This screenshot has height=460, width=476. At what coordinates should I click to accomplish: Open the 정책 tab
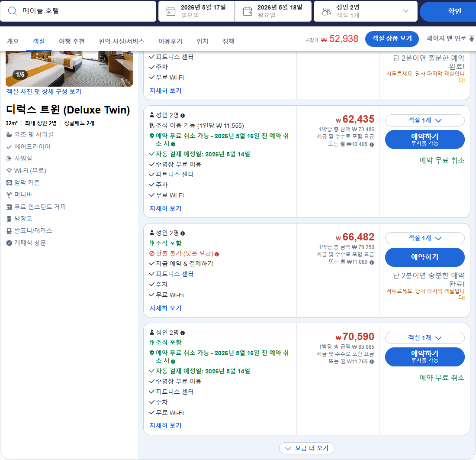[228, 41]
